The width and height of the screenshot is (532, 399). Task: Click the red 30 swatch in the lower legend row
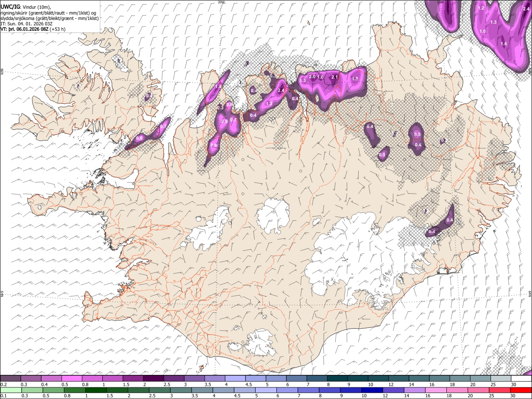tap(521, 390)
